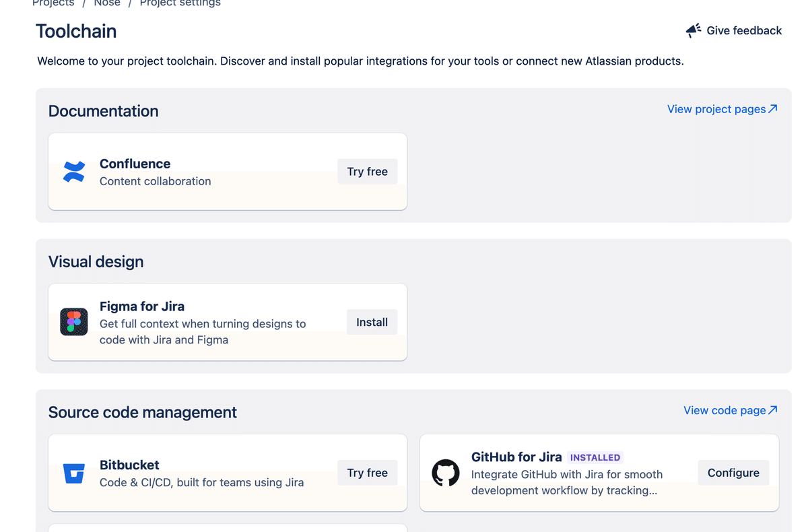Open the View project pages link
808x532 pixels.
pos(716,109)
